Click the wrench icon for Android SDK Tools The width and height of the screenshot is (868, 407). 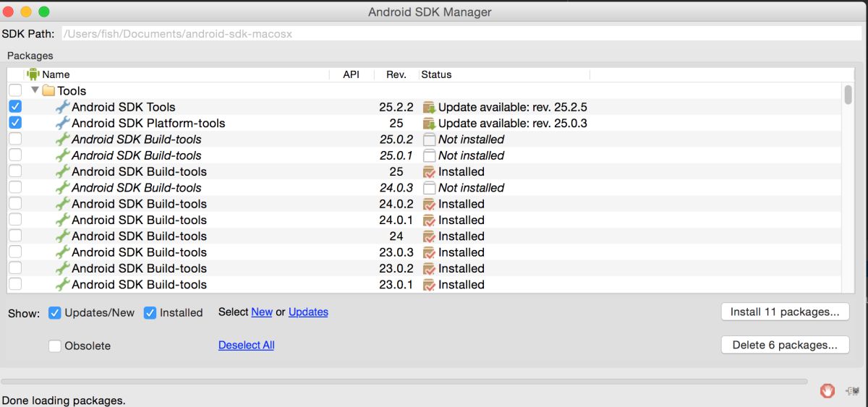click(x=63, y=107)
